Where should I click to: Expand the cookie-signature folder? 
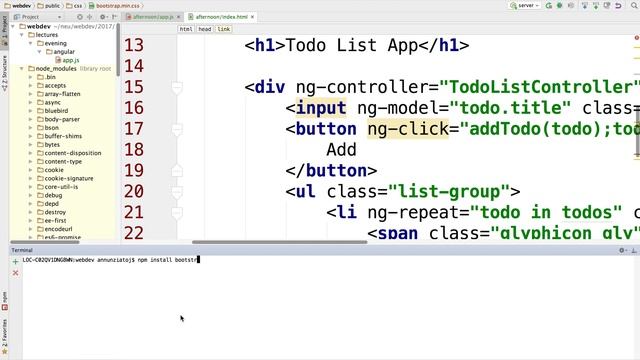pos(31,178)
